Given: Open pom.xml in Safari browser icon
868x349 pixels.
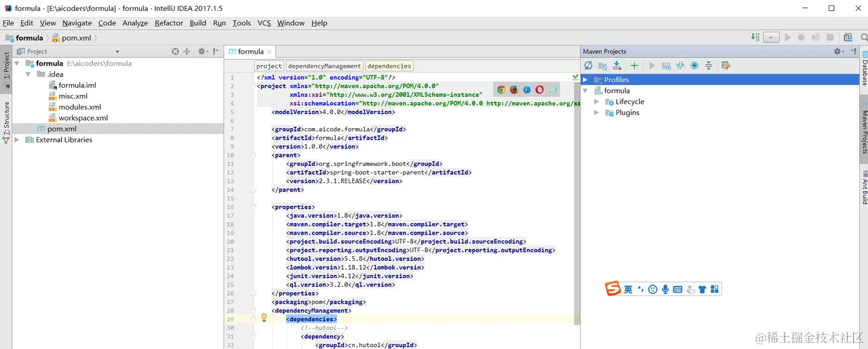Looking at the screenshot, I should point(527,89).
